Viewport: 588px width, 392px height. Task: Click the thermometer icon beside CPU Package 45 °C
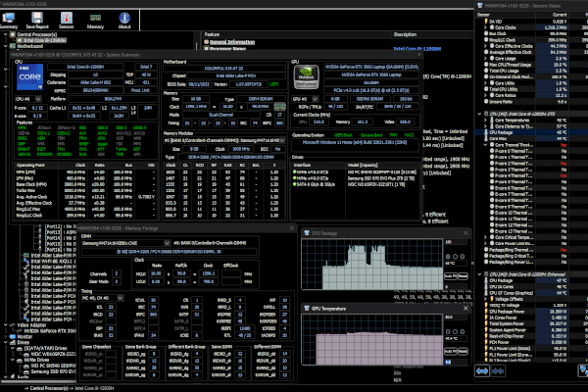coord(486,132)
